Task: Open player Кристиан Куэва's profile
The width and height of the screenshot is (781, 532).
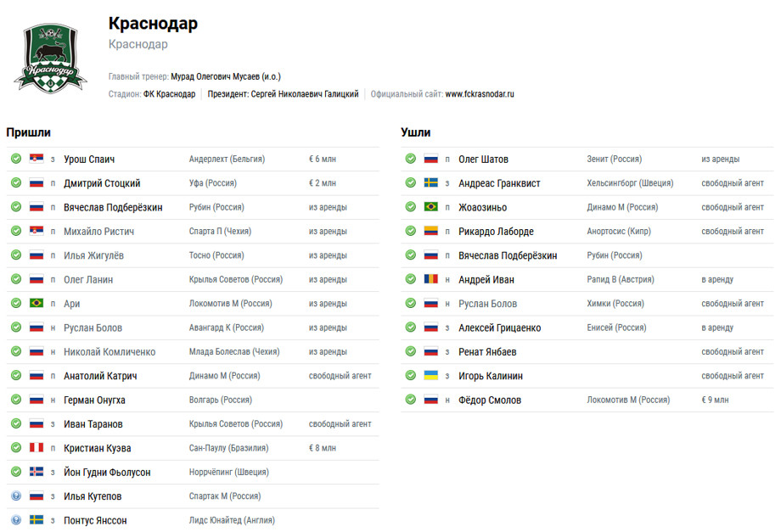Action: [x=97, y=448]
